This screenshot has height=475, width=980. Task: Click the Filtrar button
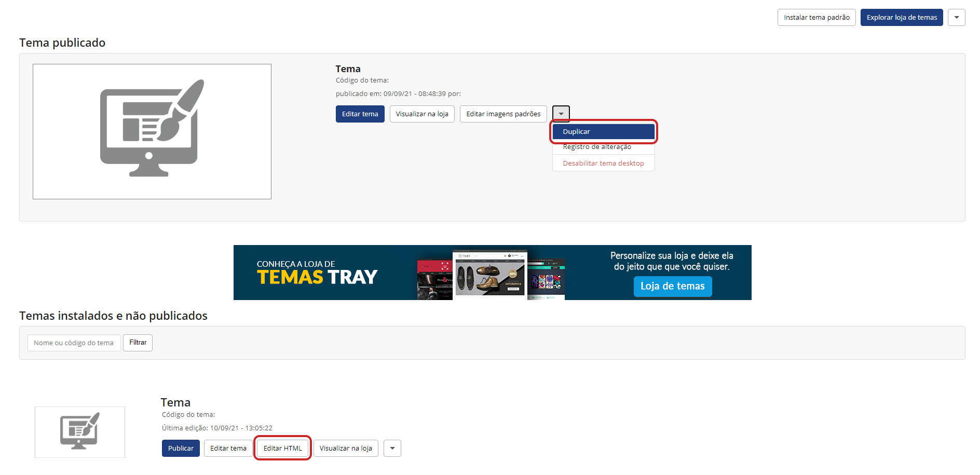pos(138,343)
